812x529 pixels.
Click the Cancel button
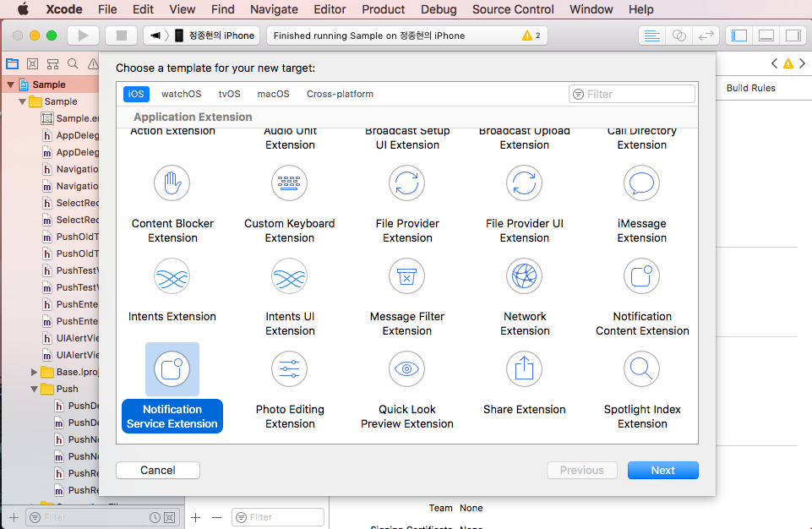coord(158,471)
